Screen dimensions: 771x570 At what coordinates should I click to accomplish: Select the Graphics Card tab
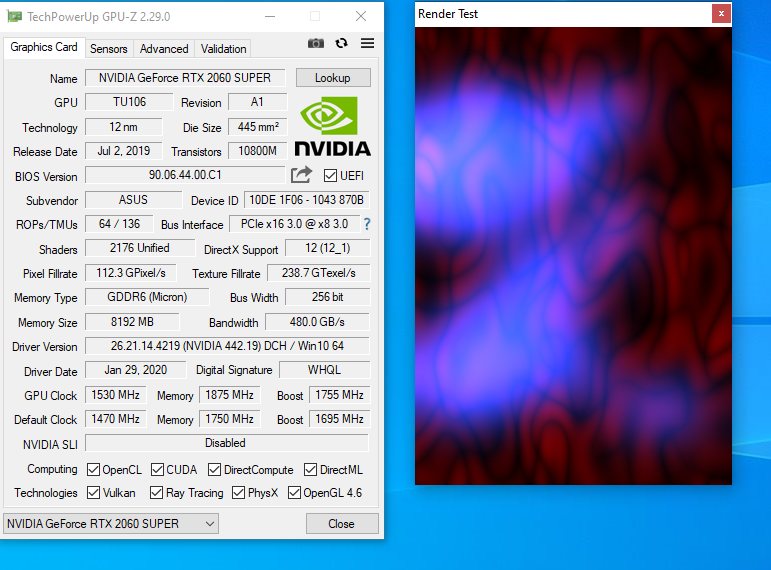(x=44, y=47)
